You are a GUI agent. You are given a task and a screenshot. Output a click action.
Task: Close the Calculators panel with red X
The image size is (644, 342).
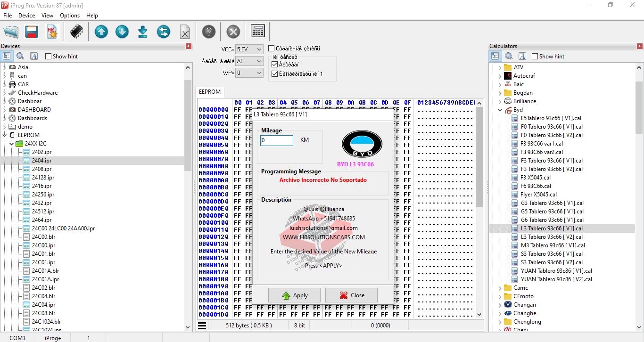click(640, 46)
